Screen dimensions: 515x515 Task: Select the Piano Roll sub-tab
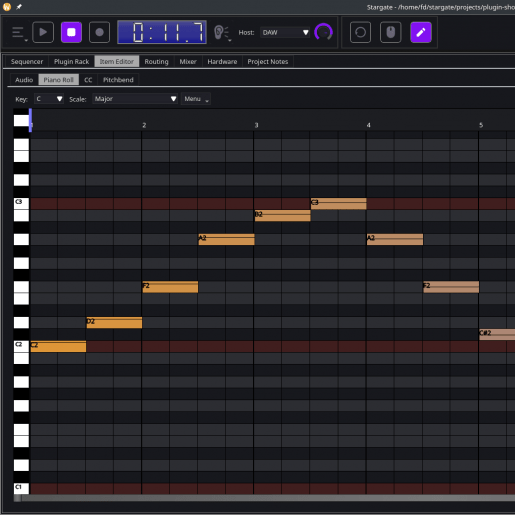58,80
